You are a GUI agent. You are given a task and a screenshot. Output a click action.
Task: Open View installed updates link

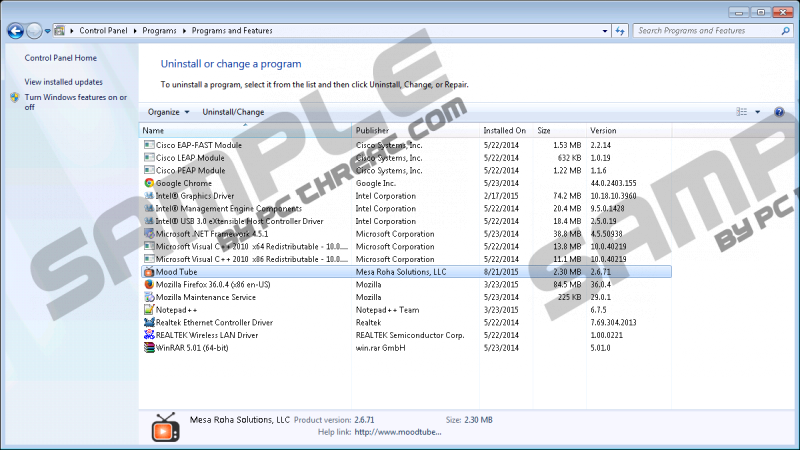(x=63, y=82)
